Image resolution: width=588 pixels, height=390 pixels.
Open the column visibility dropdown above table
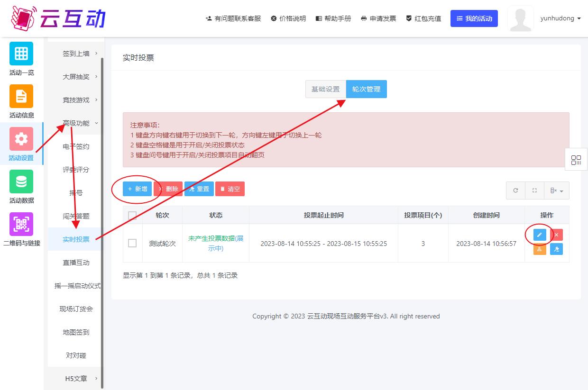tap(557, 190)
